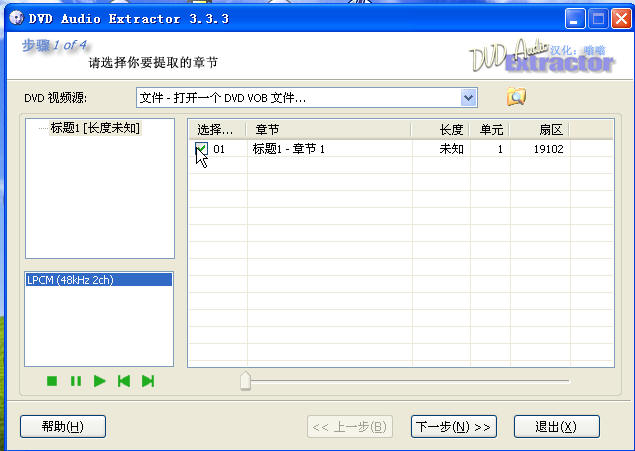Select the LPCM (48kHz 2ch) audio stream
This screenshot has height=451, width=635.
click(99, 280)
